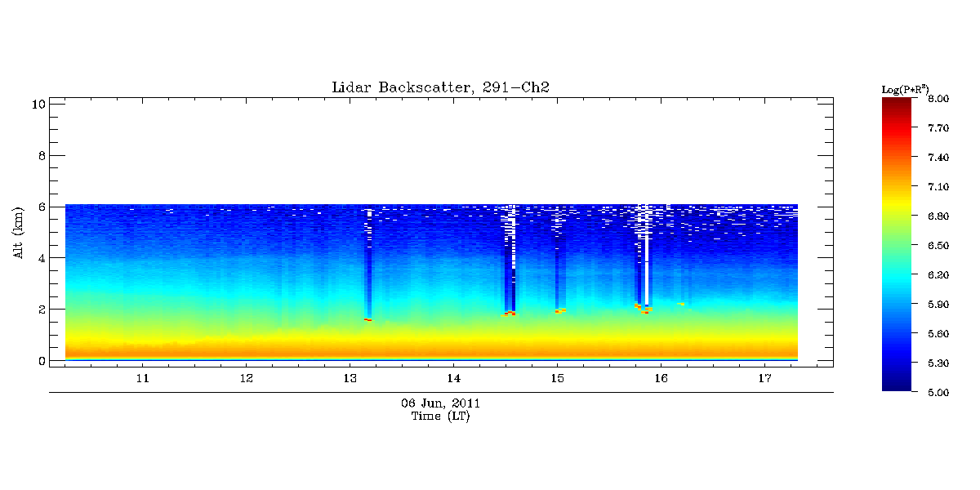Click the colorbar value 6.20
980x490 pixels.
(938, 275)
